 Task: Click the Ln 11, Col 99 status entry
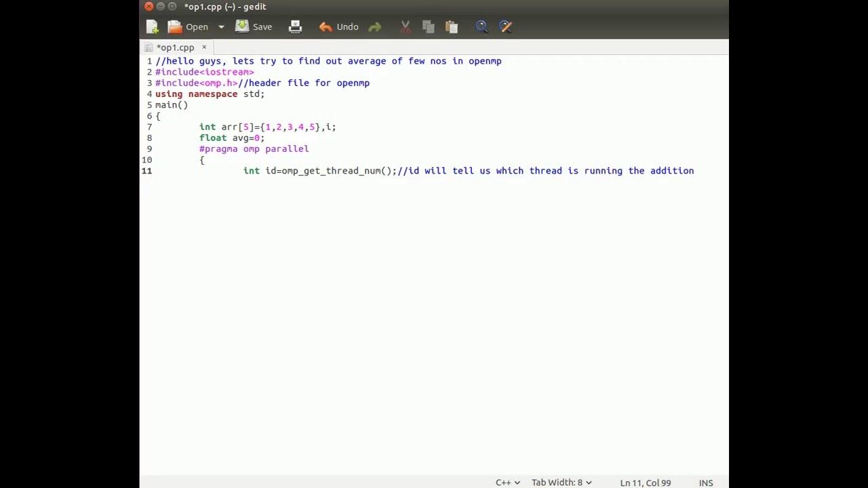pyautogui.click(x=645, y=483)
